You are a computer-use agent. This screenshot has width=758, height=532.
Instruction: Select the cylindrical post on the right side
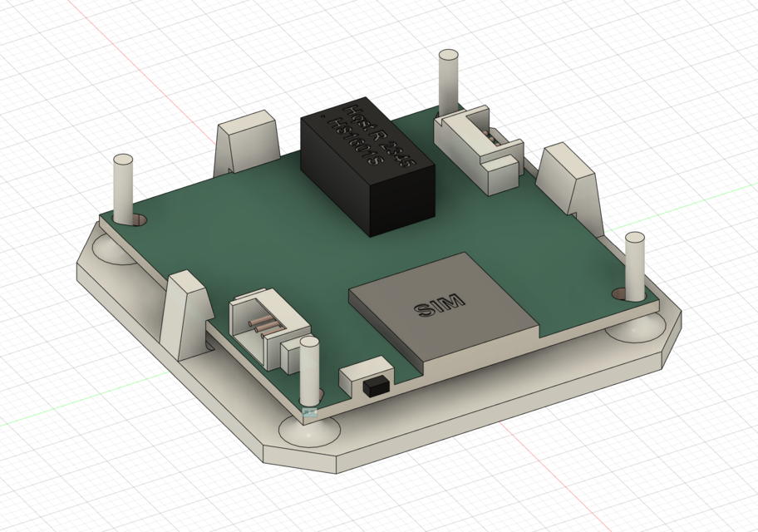pos(636,266)
